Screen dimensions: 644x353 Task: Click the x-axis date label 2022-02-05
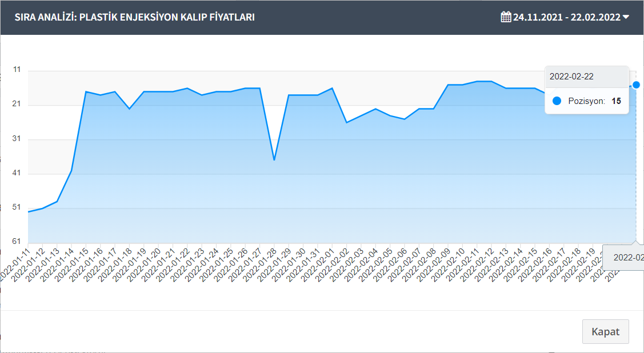[375, 264]
